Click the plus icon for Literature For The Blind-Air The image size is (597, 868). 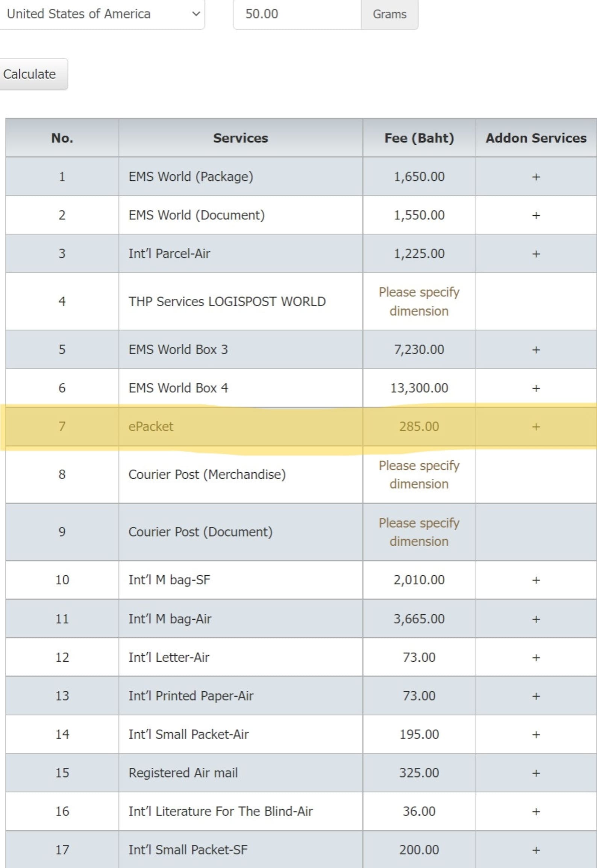pyautogui.click(x=536, y=811)
